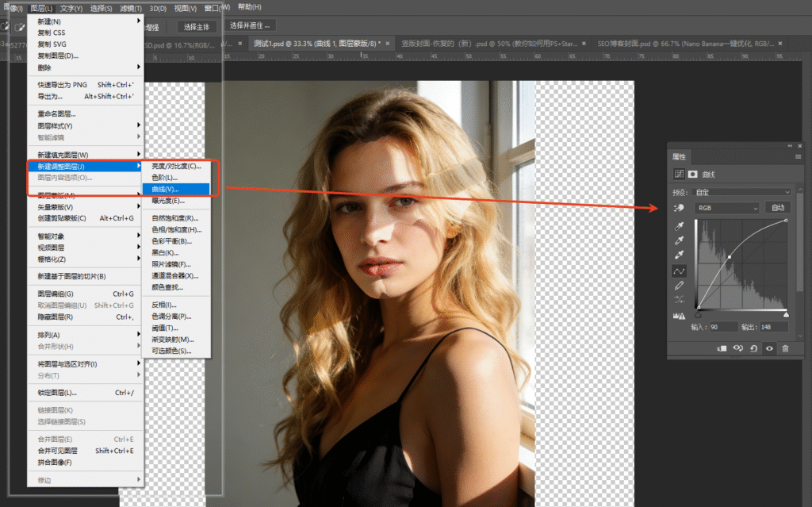Screen dimensions: 812x507
Task: Select the pencil draw curve tool
Action: [679, 286]
